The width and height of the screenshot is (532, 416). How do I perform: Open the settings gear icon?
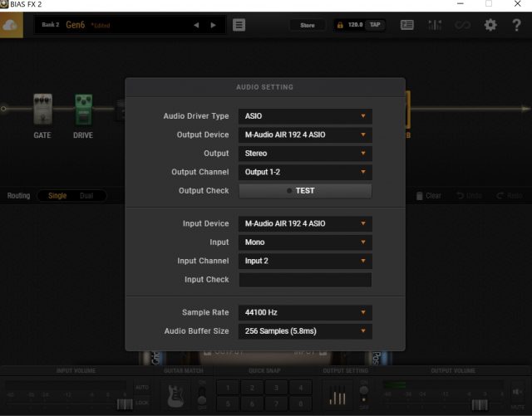[490, 25]
